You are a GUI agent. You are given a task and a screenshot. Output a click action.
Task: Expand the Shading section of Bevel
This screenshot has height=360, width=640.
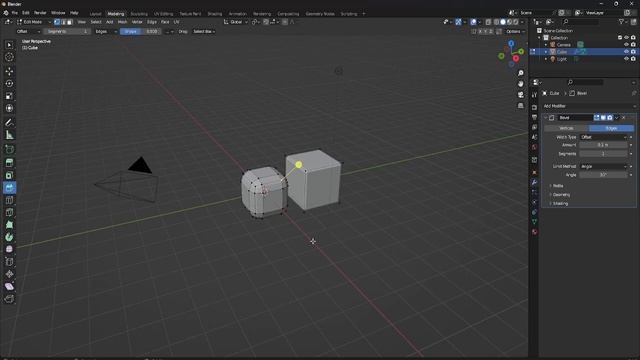point(560,203)
